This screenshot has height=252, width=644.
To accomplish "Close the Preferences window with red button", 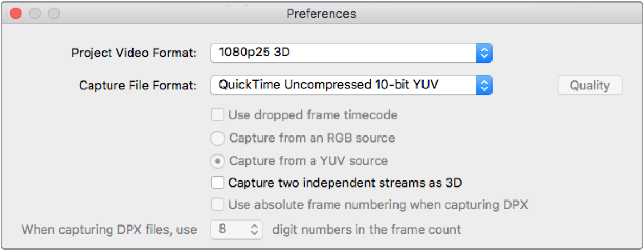I will click(16, 14).
